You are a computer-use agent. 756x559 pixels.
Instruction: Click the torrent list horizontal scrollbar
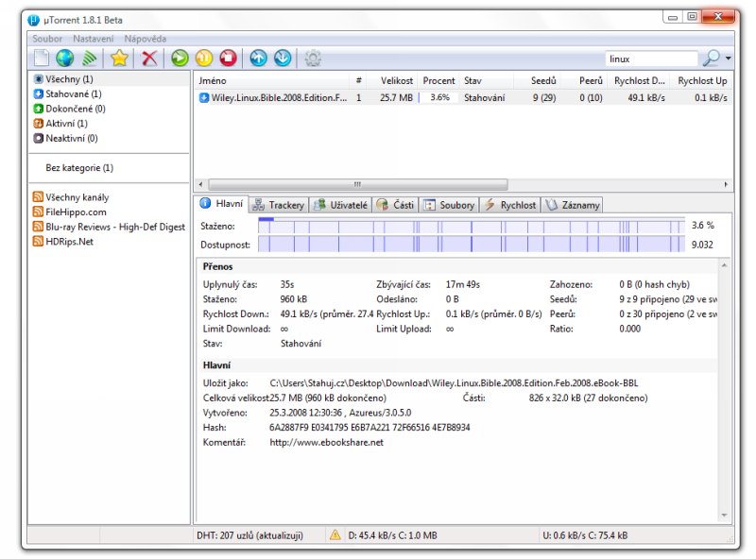point(357,184)
